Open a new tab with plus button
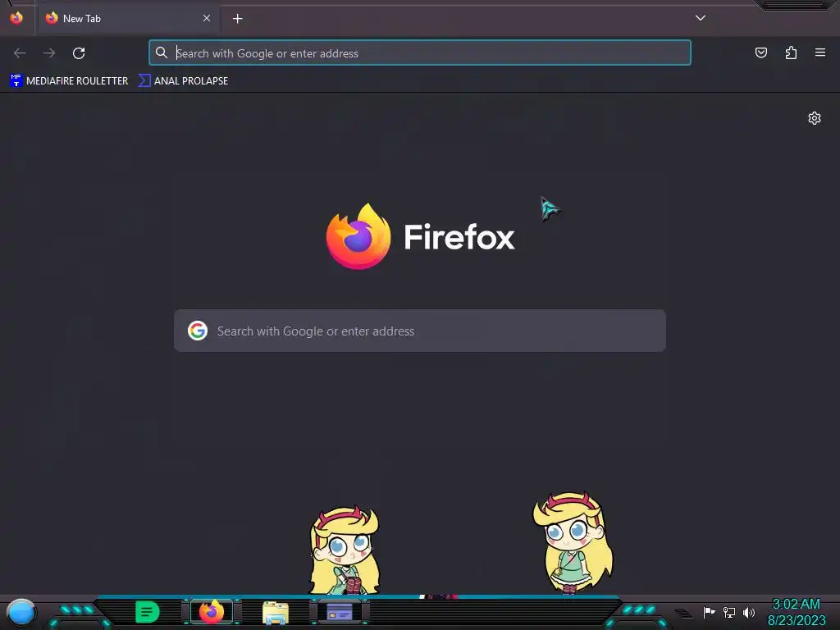 click(x=237, y=19)
